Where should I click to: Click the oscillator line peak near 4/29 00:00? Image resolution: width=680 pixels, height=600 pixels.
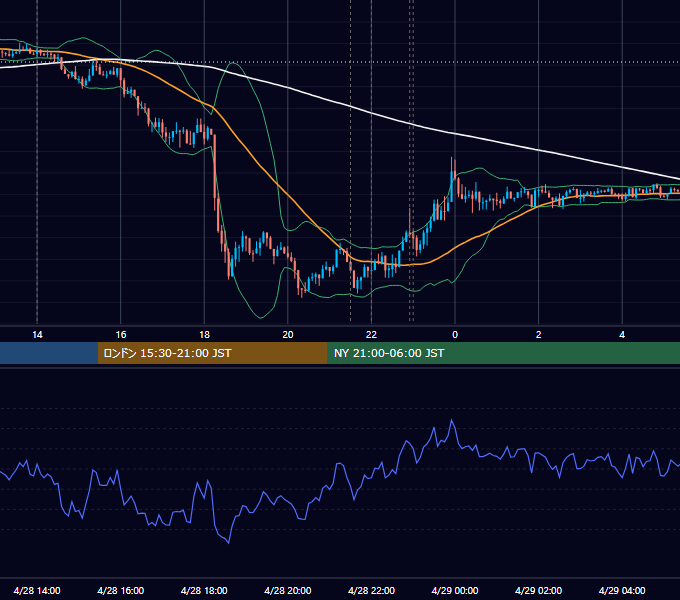(452, 420)
